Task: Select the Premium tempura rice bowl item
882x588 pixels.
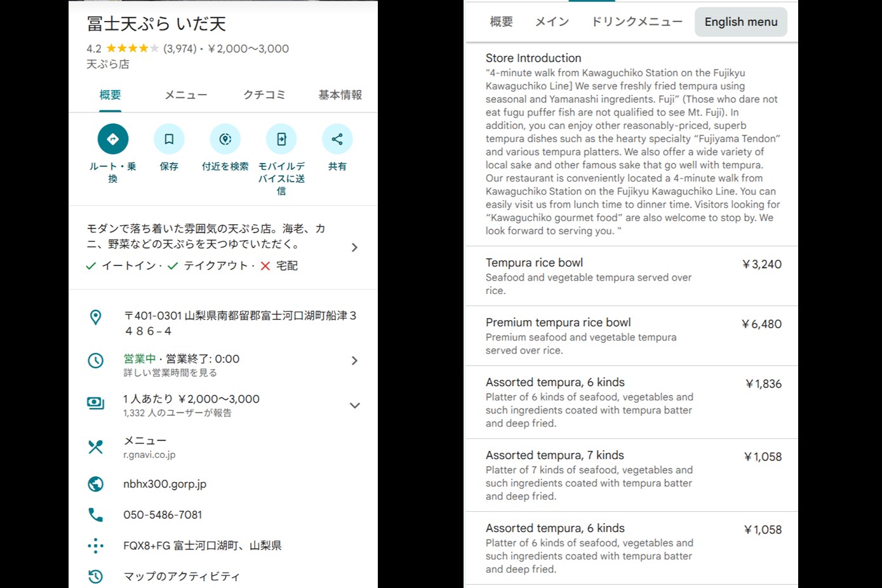Action: 558,323
